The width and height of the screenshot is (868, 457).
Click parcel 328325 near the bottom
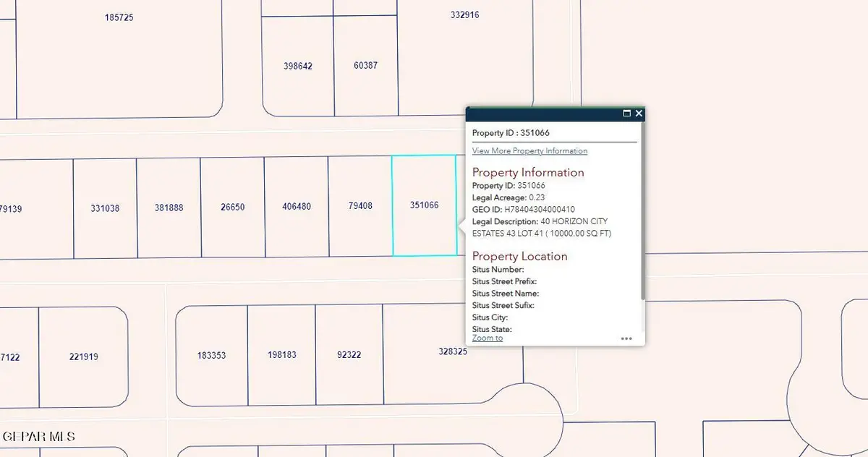[x=452, y=352]
